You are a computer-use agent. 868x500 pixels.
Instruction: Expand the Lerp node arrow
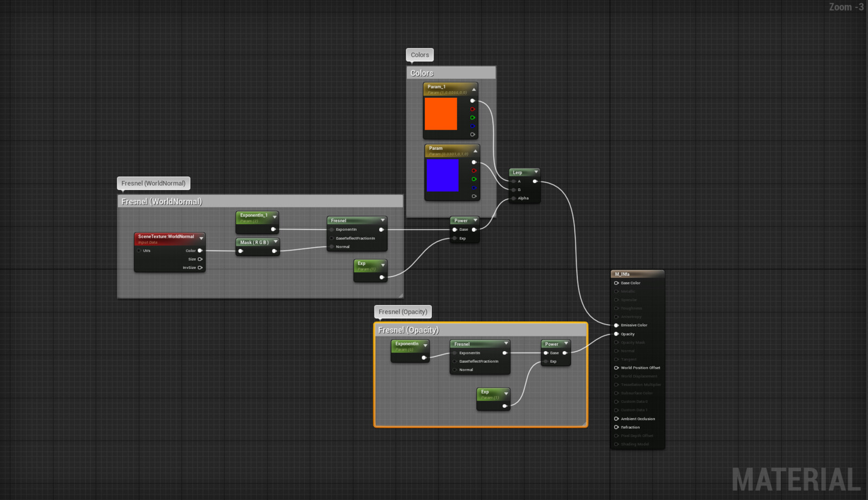pos(536,172)
